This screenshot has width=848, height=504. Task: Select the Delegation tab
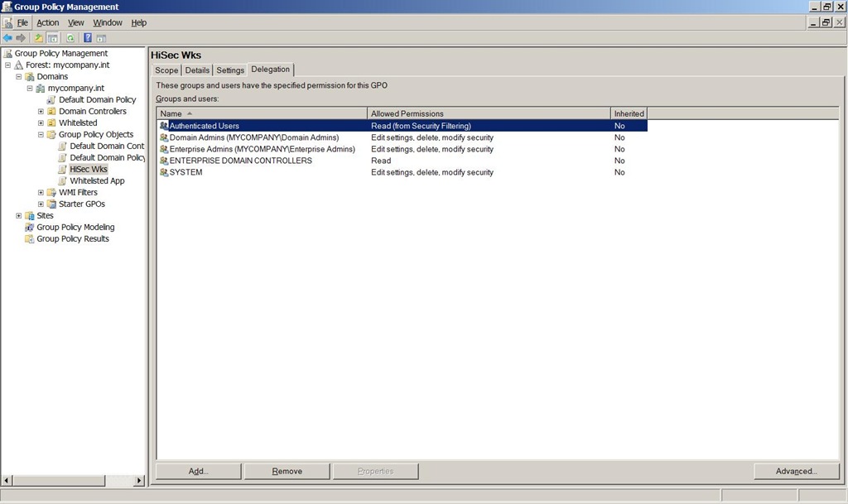pos(271,70)
